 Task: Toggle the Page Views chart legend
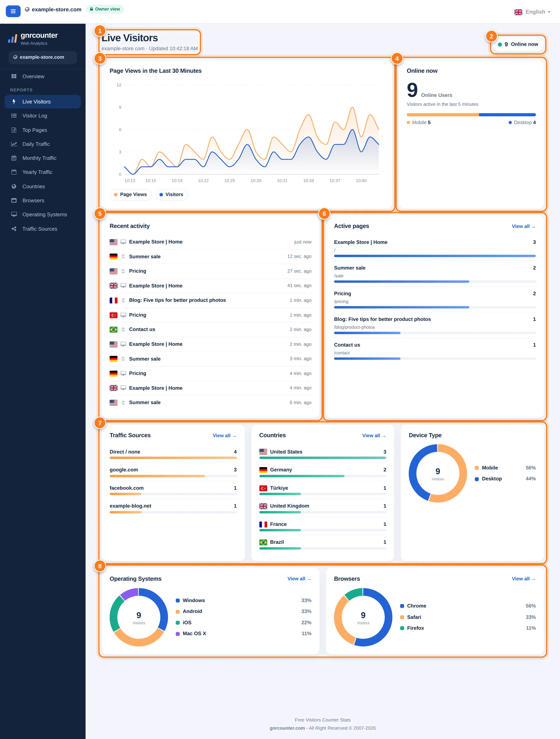point(130,194)
